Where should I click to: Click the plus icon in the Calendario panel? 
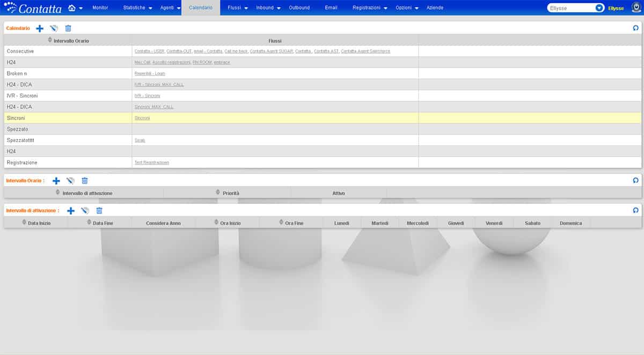tap(40, 28)
